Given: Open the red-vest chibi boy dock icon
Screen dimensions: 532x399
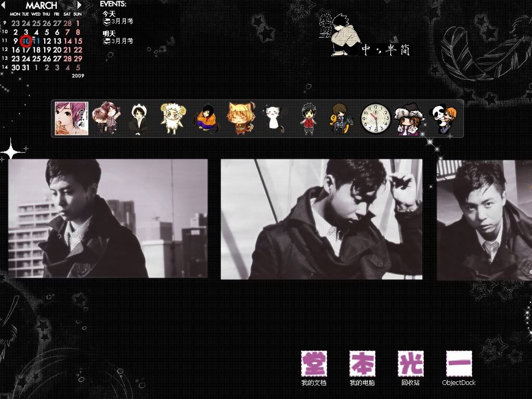Looking at the screenshot, I should pyautogui.click(x=308, y=119).
